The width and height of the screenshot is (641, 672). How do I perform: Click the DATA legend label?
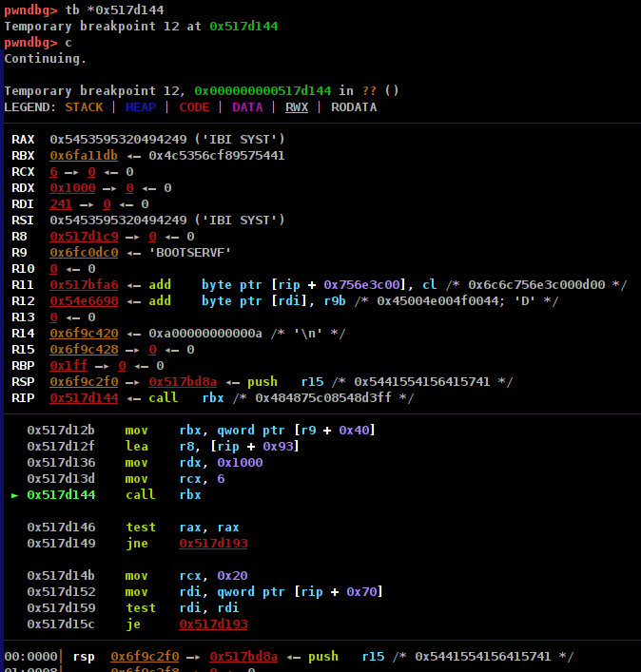pos(247,107)
